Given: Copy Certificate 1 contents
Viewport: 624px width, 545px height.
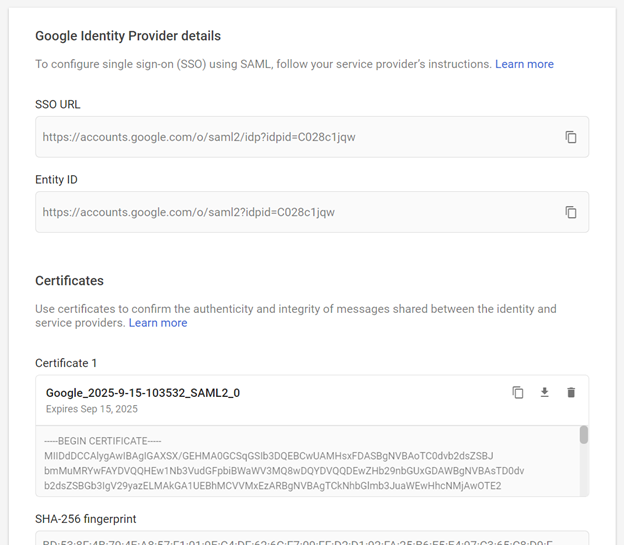Looking at the screenshot, I should (518, 393).
